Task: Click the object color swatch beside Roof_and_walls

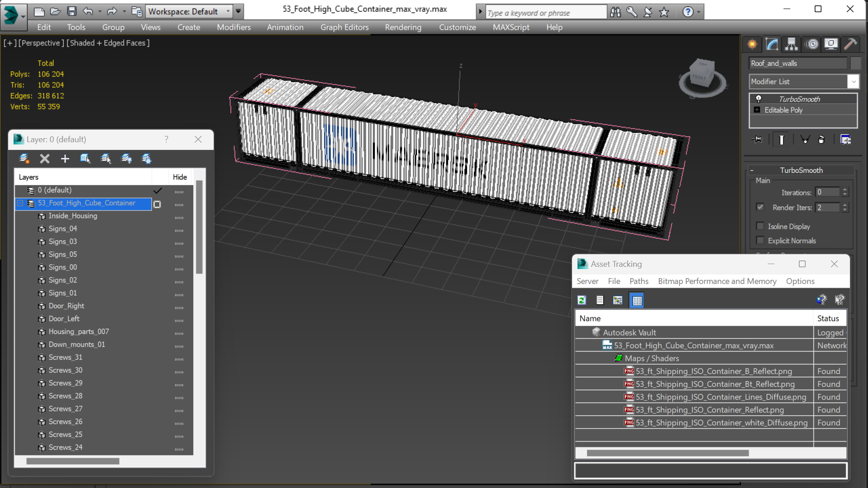Action: (x=855, y=63)
